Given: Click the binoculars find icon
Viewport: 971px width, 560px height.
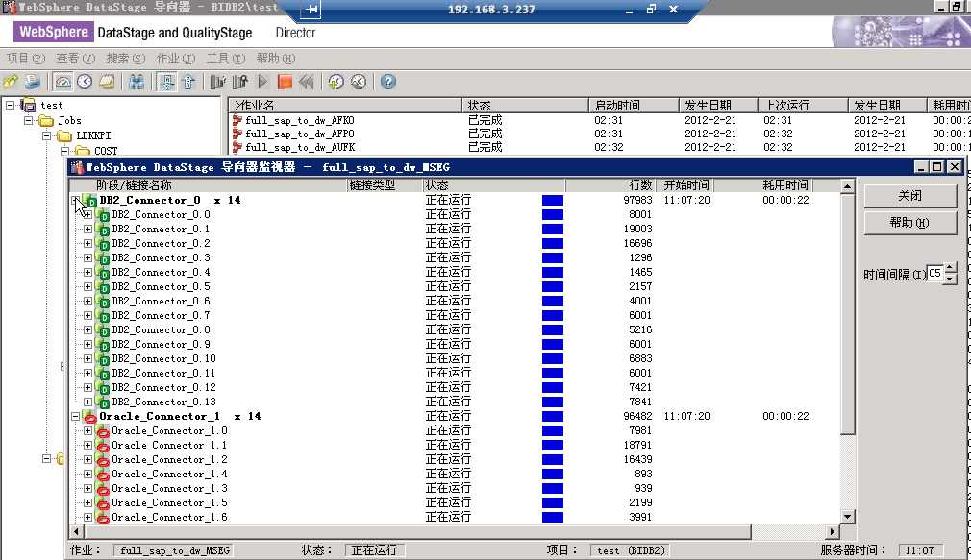Looking at the screenshot, I should [137, 82].
